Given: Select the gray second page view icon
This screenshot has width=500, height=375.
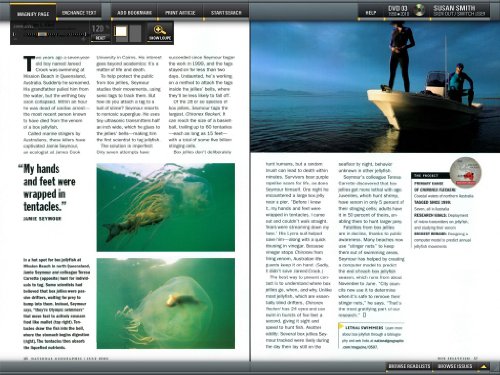Looking at the screenshot, I should click(135, 33).
